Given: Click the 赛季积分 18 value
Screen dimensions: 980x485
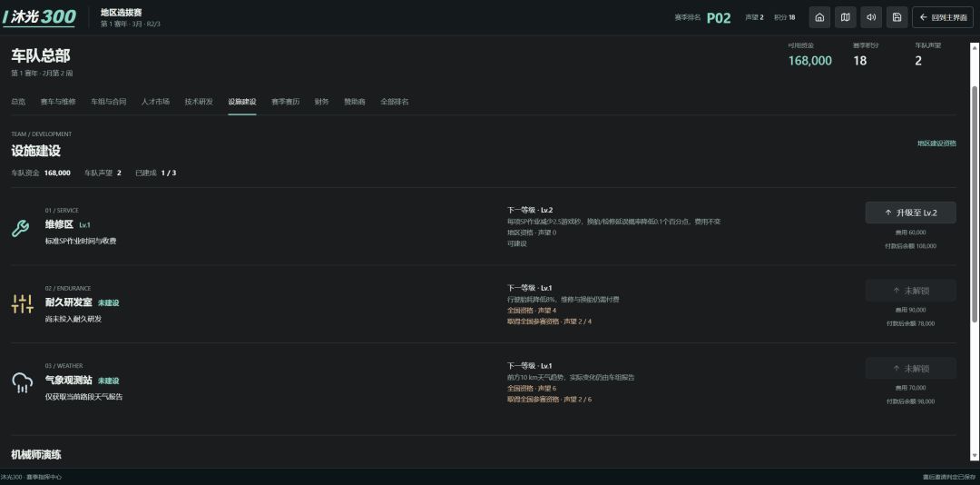Looking at the screenshot, I should click(860, 61).
